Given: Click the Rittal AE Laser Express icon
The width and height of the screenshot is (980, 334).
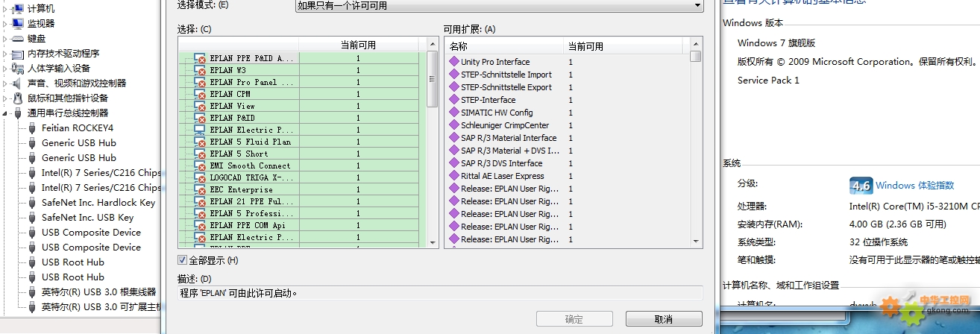Looking at the screenshot, I should click(453, 176).
